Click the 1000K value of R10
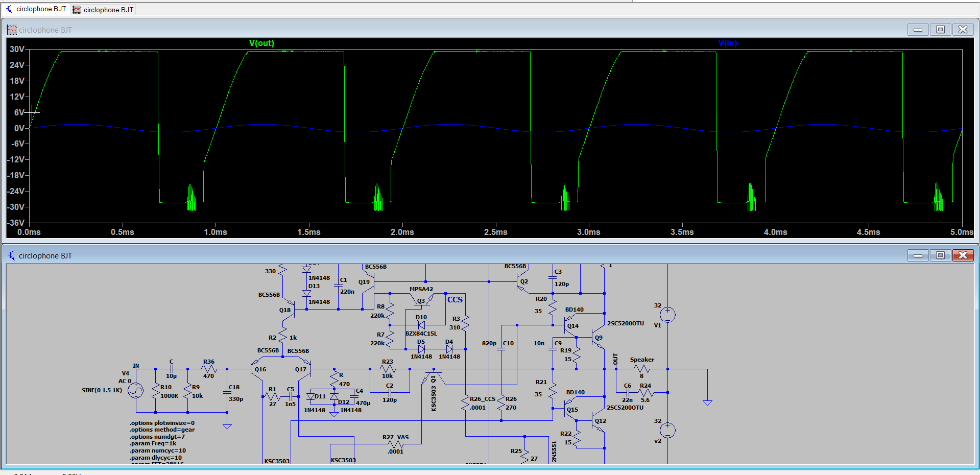The width and height of the screenshot is (980, 475). click(170, 396)
